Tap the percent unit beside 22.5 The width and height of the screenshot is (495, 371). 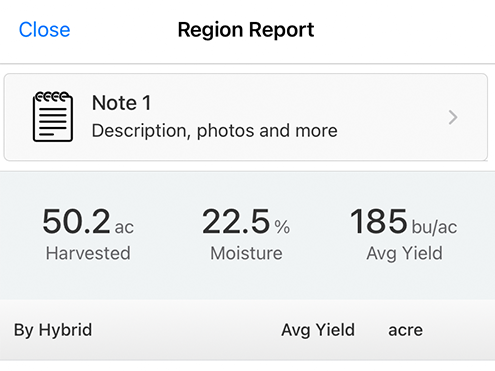pyautogui.click(x=282, y=227)
